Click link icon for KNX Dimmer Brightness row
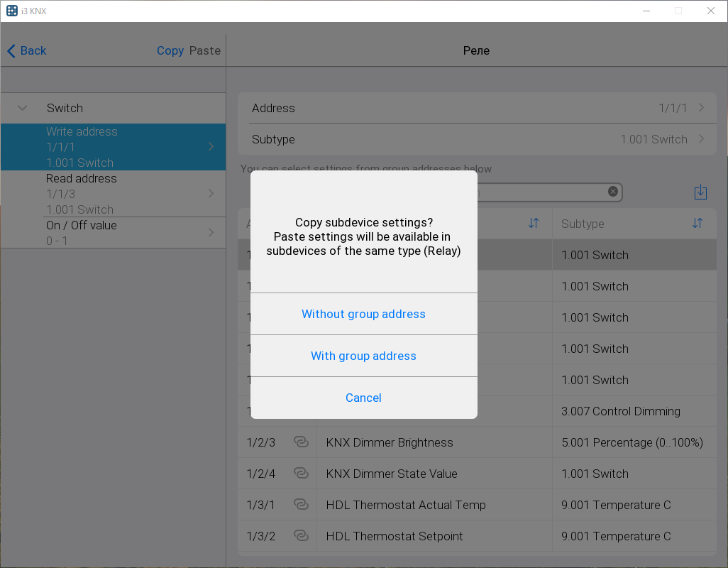Image resolution: width=728 pixels, height=568 pixels. [x=301, y=442]
